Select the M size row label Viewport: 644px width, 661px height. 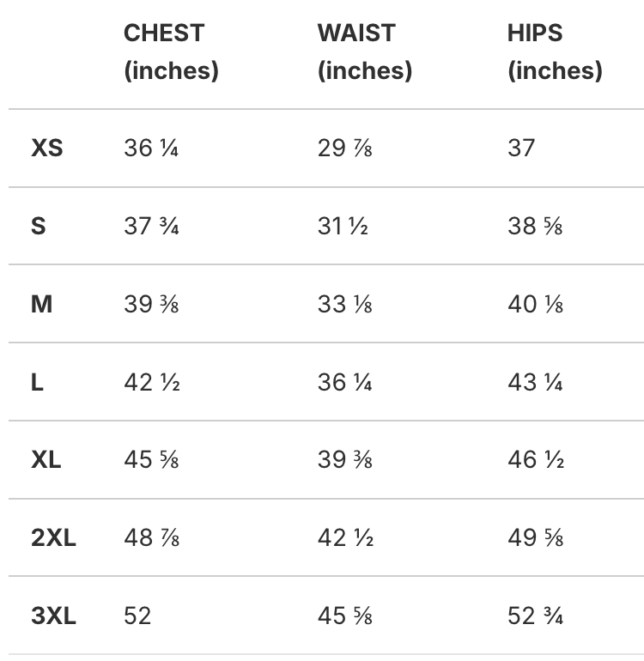41,305
